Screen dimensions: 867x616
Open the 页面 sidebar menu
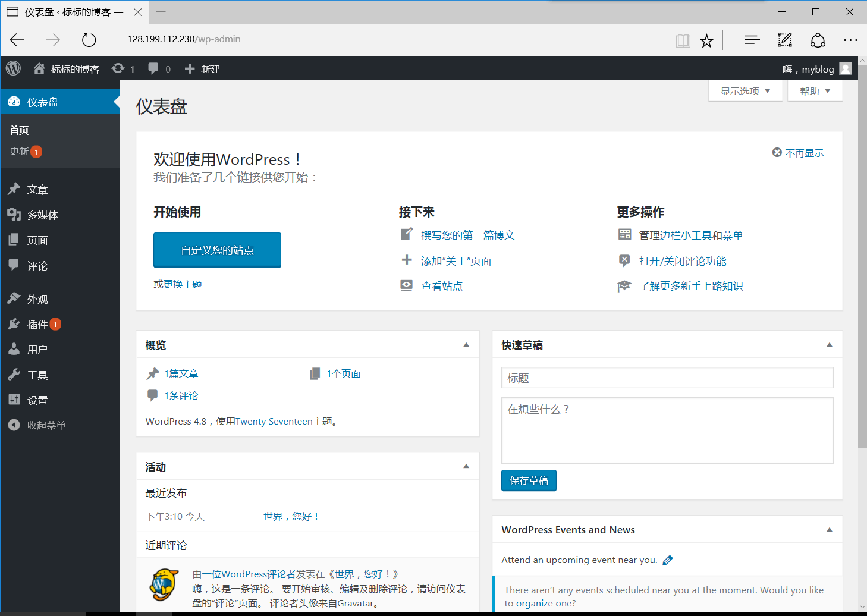[59, 240]
